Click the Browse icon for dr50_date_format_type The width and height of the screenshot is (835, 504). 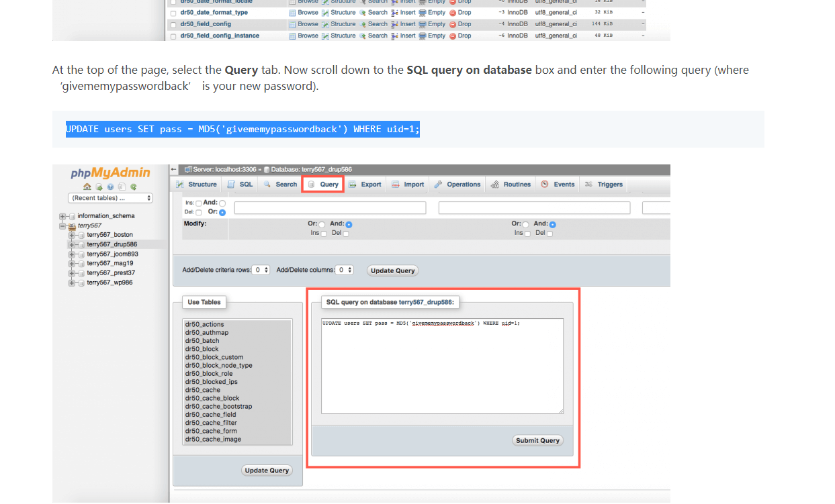click(x=292, y=13)
